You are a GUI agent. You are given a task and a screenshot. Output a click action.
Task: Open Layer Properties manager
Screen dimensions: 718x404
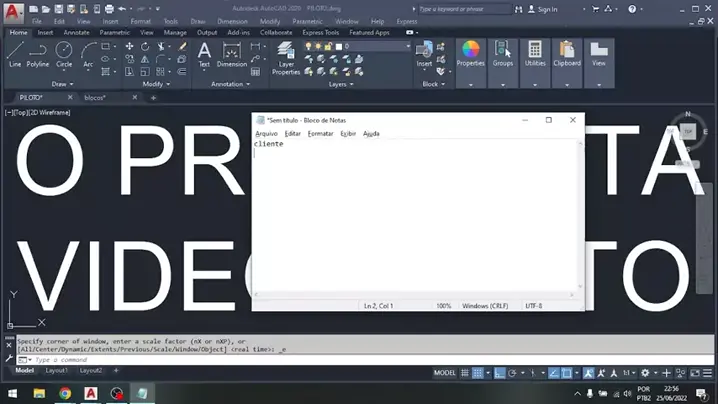(286, 58)
